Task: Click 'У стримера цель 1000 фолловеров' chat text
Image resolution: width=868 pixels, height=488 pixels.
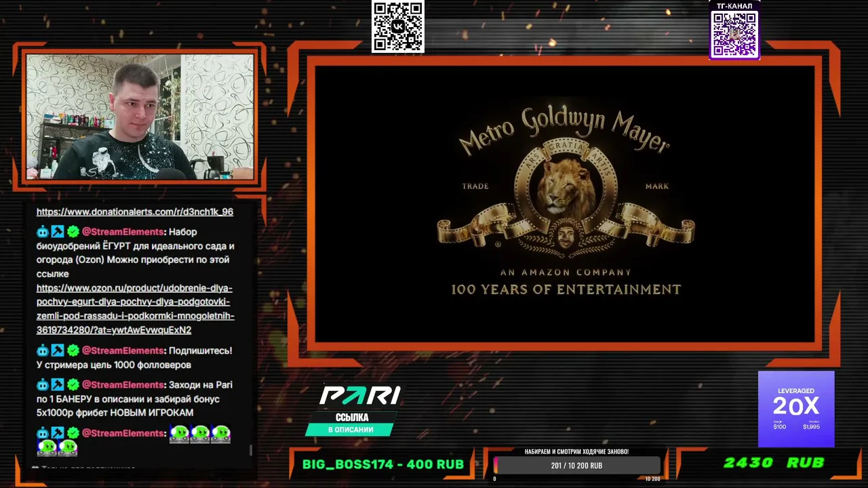Action: (114, 365)
